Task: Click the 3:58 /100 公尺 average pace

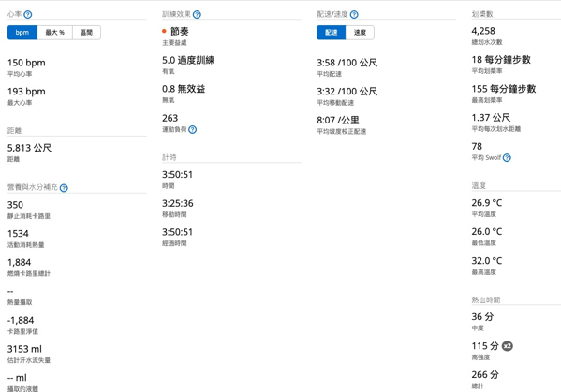Action: click(x=347, y=63)
